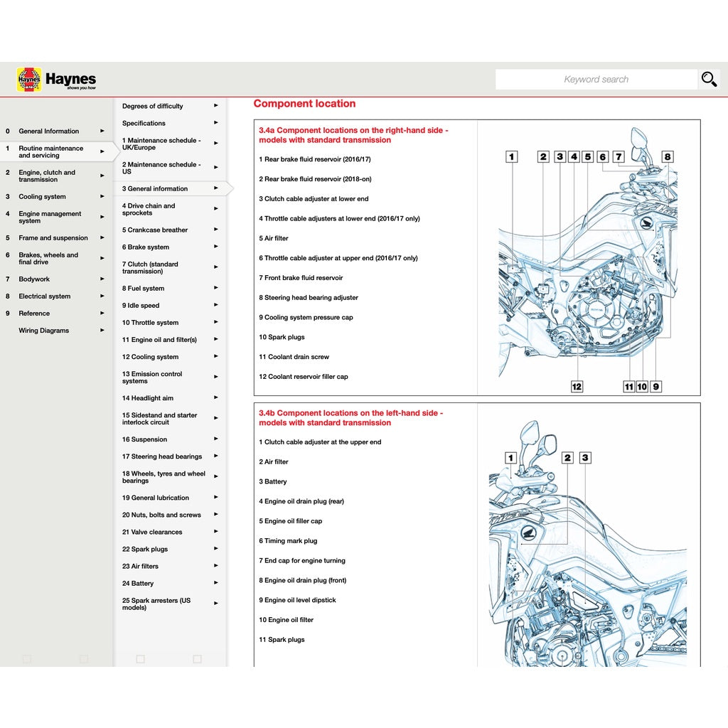728x728 pixels.
Task: Click the Haynes logo badge
Action: tap(28, 79)
